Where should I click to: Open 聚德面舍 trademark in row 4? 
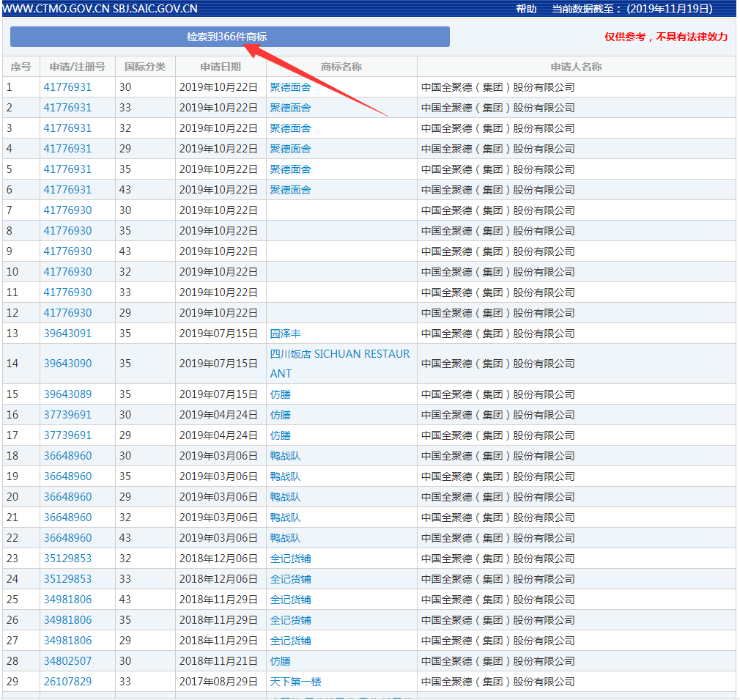[x=290, y=149]
